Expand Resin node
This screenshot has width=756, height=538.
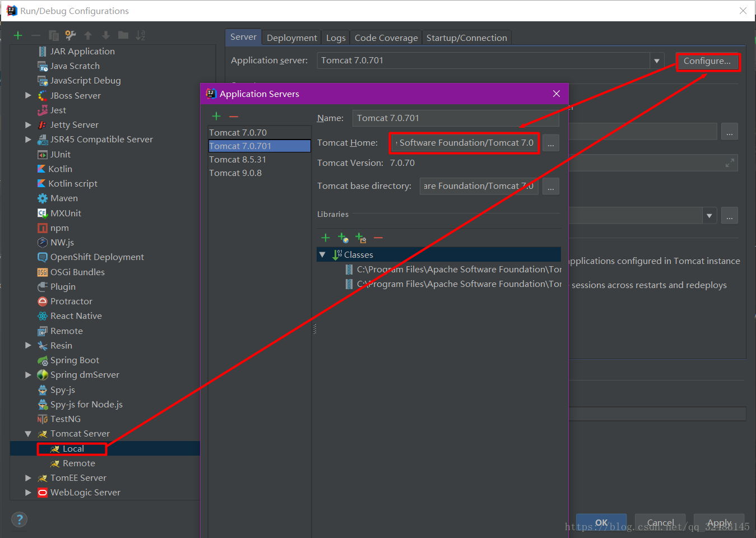coord(28,346)
